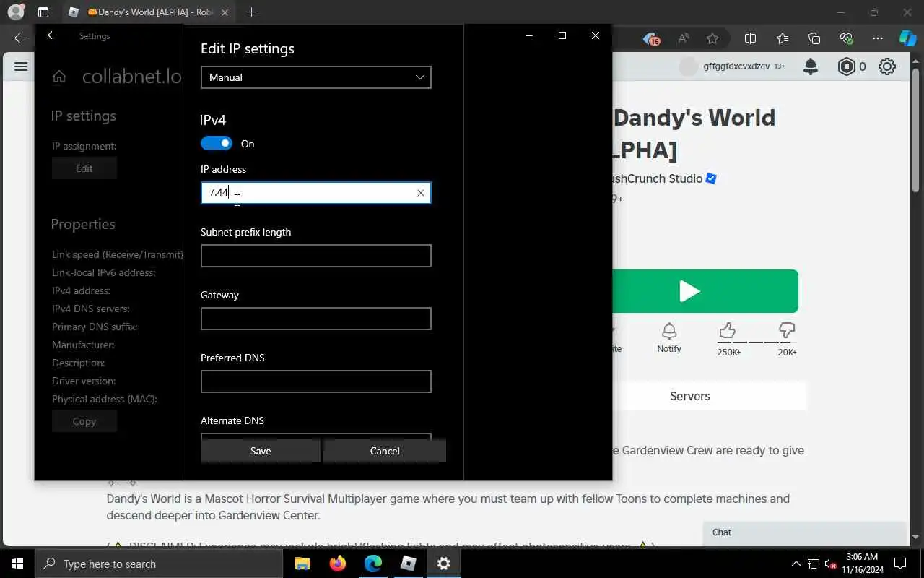924x578 pixels.
Task: Focus the Preferred DNS input field
Action: [x=315, y=381]
